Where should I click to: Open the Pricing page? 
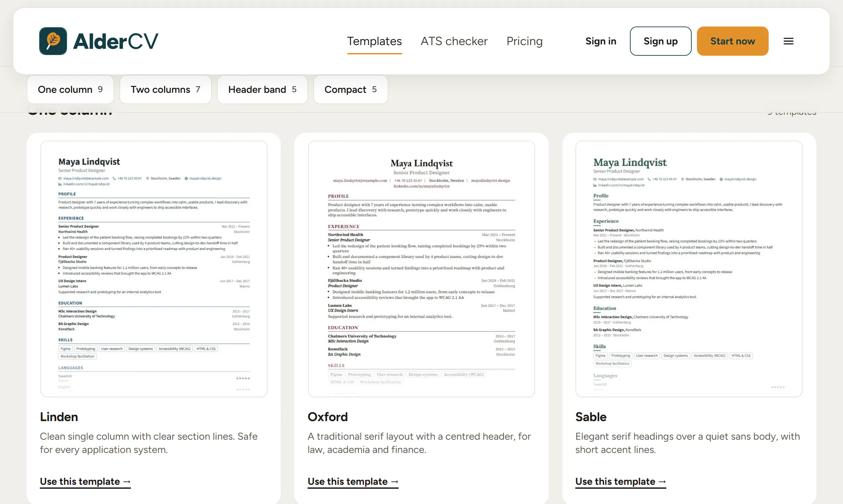coord(524,41)
